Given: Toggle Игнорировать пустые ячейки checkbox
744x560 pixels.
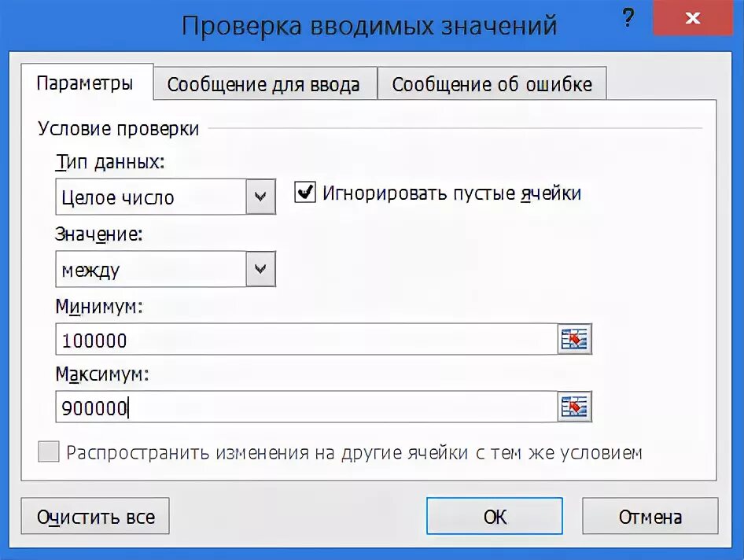Looking at the screenshot, I should click(305, 193).
